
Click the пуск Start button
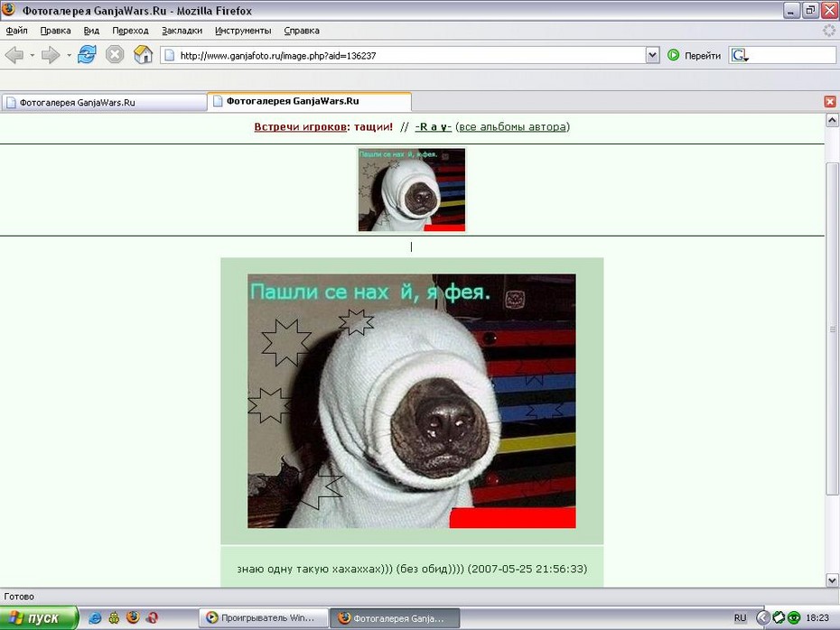click(x=39, y=617)
